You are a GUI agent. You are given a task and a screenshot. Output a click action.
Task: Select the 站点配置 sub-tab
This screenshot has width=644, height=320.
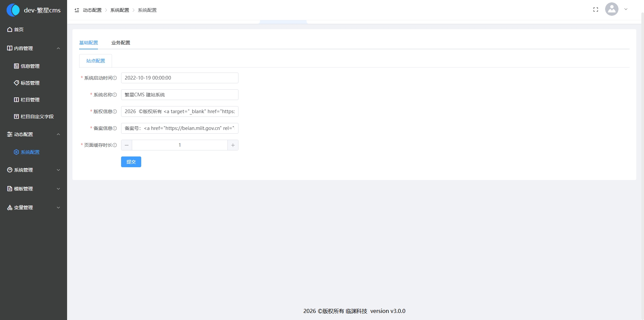click(96, 61)
